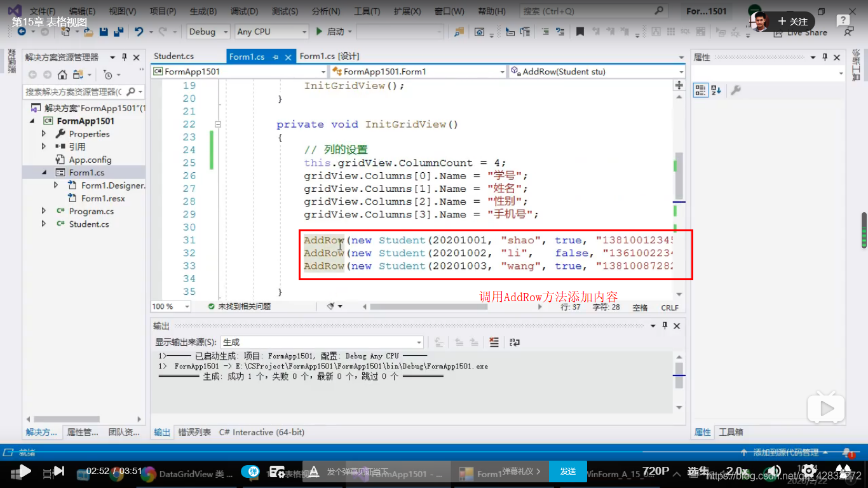Sort properties alphabetically in Properties panel
Viewport: 868px width, 488px height.
click(x=716, y=90)
